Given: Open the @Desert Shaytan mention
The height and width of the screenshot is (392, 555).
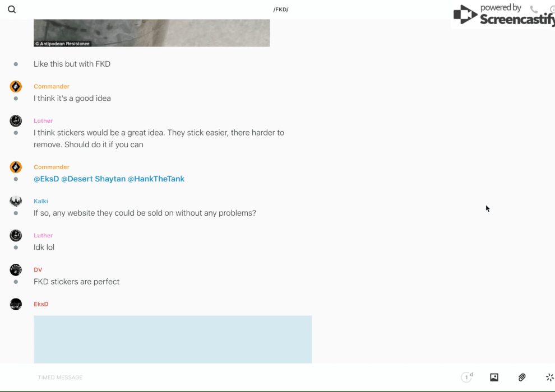Looking at the screenshot, I should (x=93, y=179).
